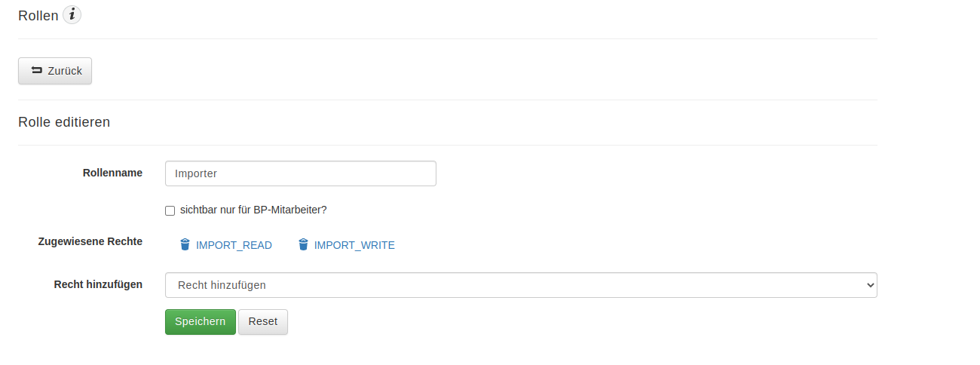Click the bold Rollenname field label
The image size is (980, 365).
coord(112,173)
